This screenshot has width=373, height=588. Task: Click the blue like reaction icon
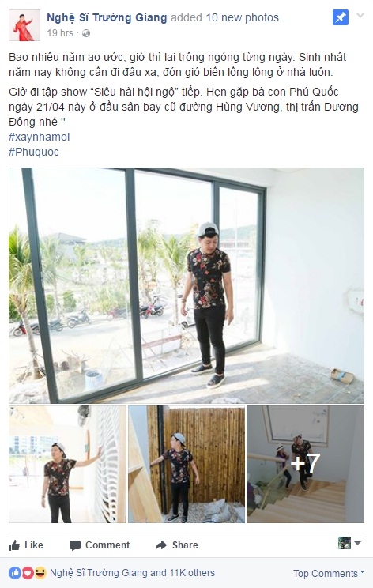click(x=15, y=573)
